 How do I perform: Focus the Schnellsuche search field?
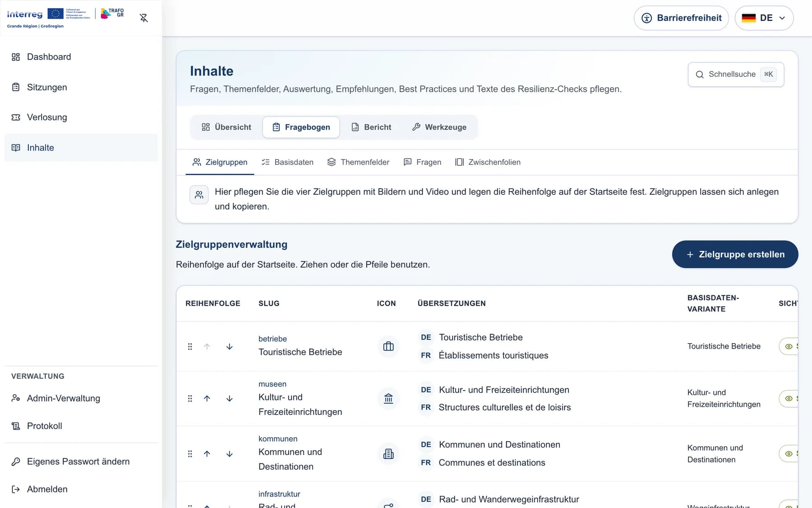pyautogui.click(x=736, y=75)
